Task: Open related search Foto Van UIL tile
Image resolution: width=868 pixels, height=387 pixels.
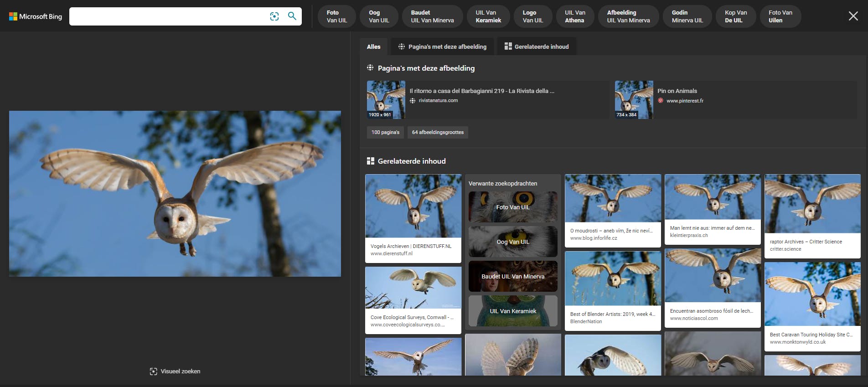Action: (513, 207)
